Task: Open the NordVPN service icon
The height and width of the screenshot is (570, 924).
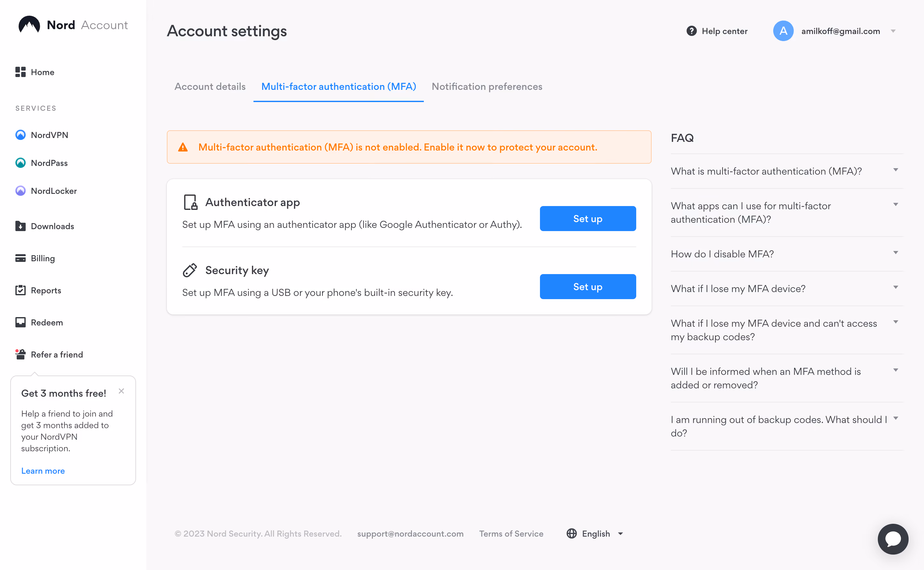Action: [20, 135]
